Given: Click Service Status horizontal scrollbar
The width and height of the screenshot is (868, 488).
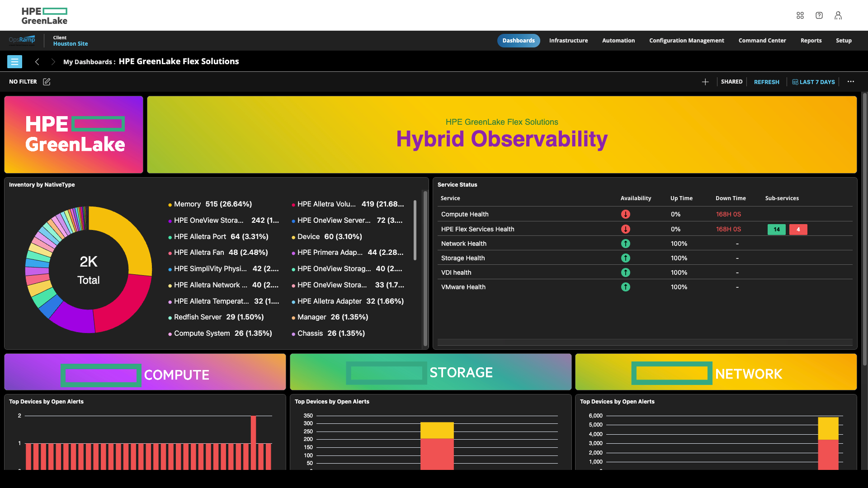Looking at the screenshot, I should tap(645, 343).
